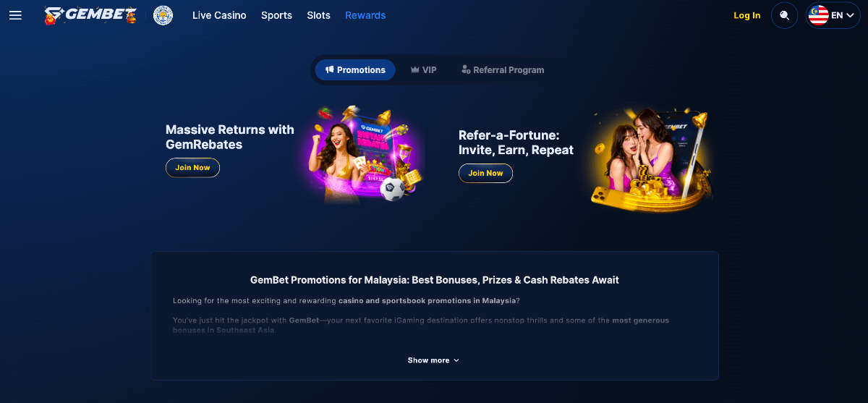
Task: Join Now for GemRebates promotion
Action: click(x=192, y=168)
